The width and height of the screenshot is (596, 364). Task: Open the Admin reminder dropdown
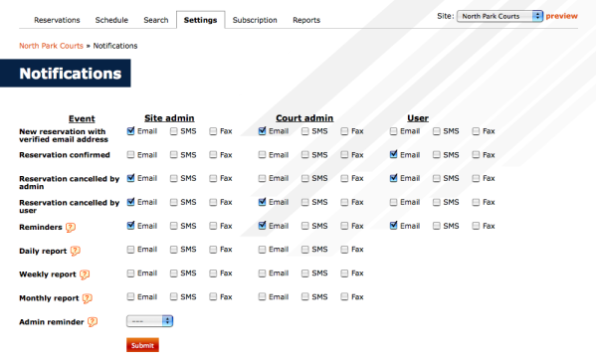click(150, 321)
